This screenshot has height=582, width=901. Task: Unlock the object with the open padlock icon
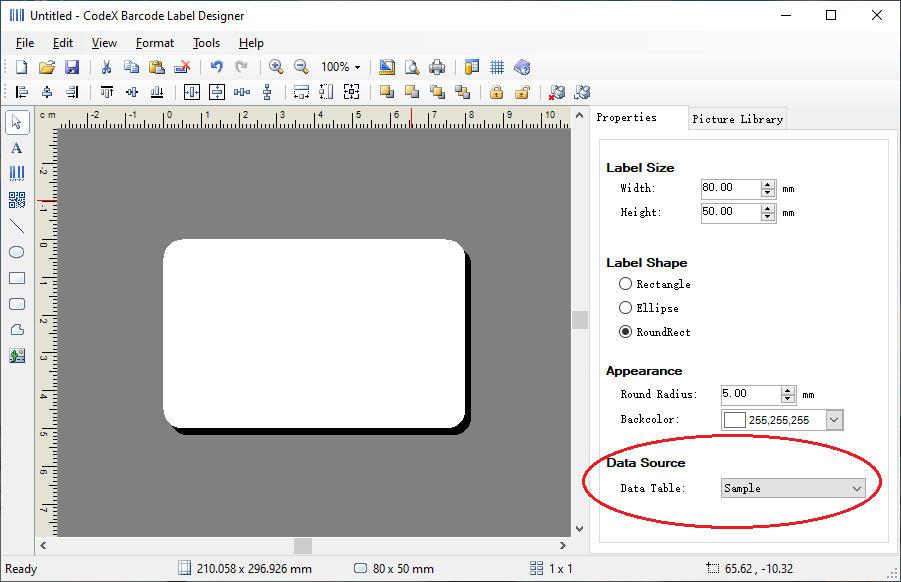click(x=522, y=92)
